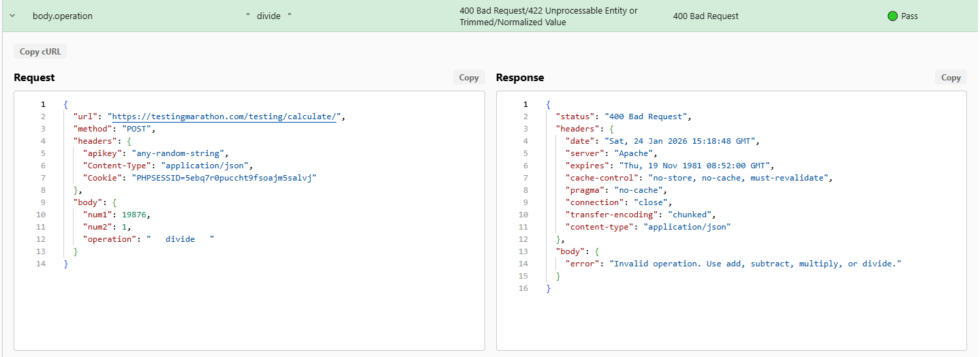This screenshot has height=357, width=980.
Task: Click the " divide " test value cell
Action: point(269,16)
